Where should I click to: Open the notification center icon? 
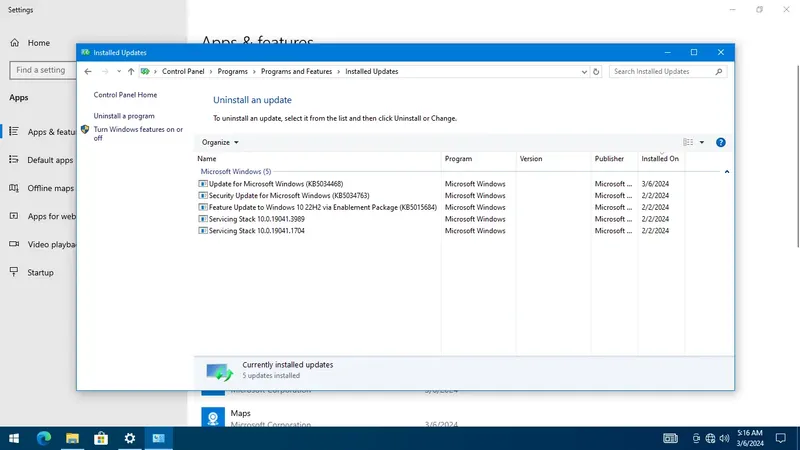781,438
